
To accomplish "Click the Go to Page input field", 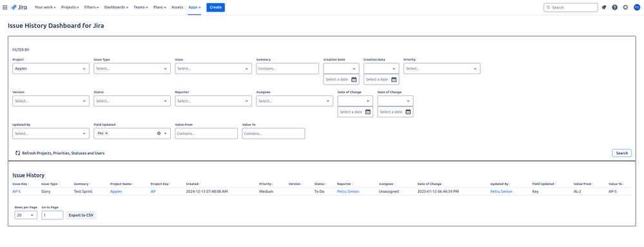I will [x=53, y=215].
